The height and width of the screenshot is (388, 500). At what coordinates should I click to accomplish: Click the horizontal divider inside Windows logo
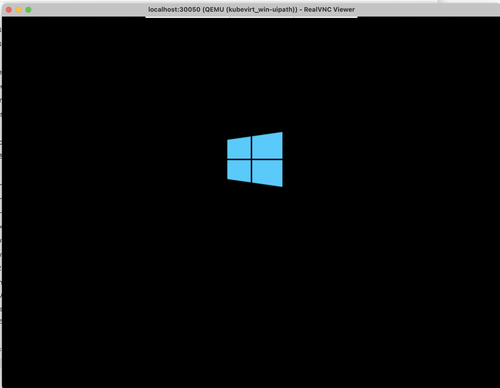pos(255,160)
